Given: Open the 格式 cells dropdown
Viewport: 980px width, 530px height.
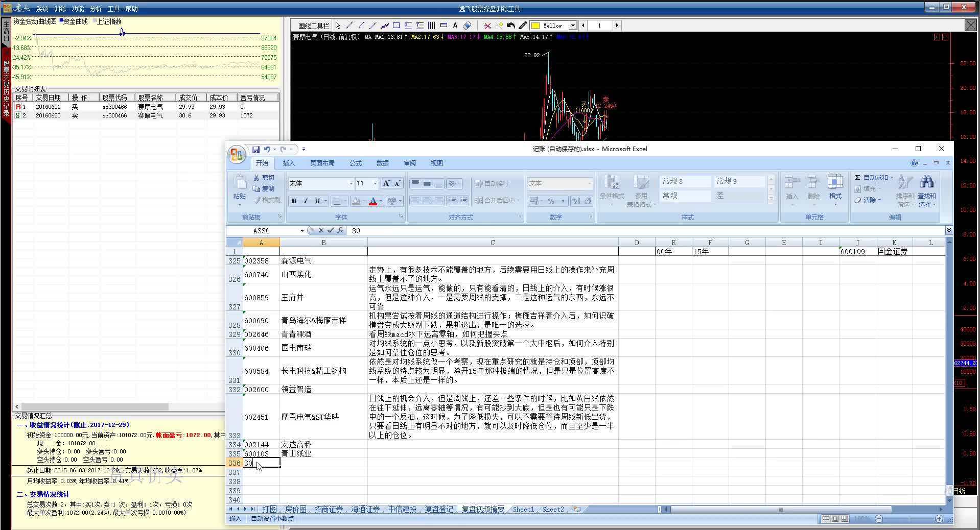Looking at the screenshot, I should pos(835,190).
